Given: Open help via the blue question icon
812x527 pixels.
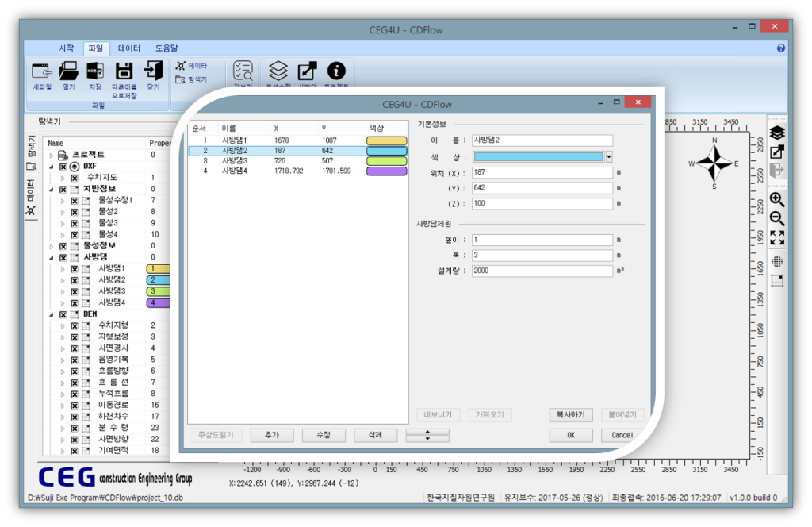Looking at the screenshot, I should coord(781,48).
